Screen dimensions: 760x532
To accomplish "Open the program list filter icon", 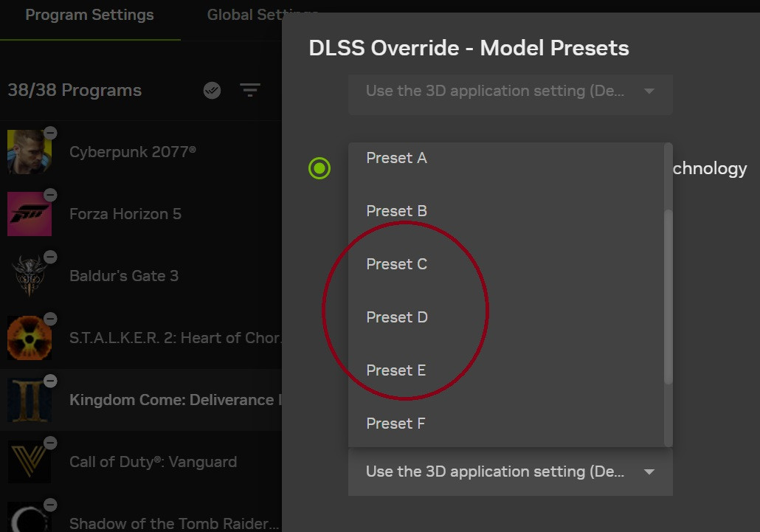I will 250,90.
